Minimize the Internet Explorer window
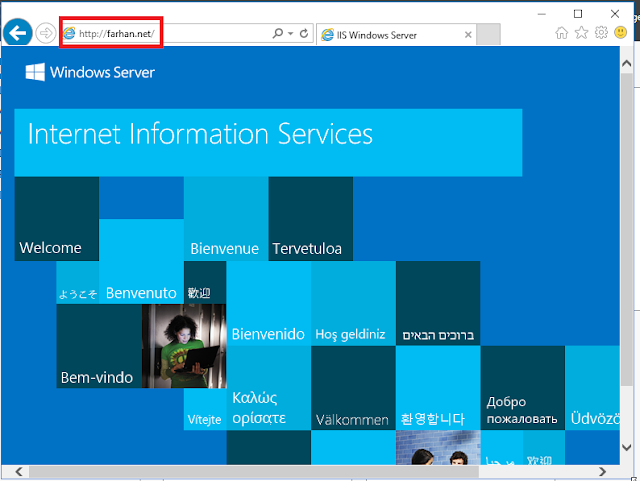Screen dimensions: 640x481 [542, 14]
